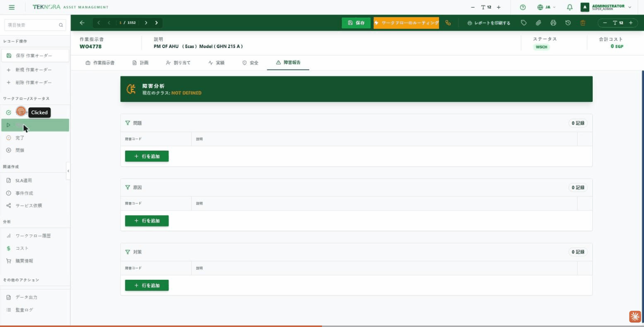This screenshot has height=327, width=644.
Task: Open サービス依頼 in sidebar
Action: pos(35,205)
